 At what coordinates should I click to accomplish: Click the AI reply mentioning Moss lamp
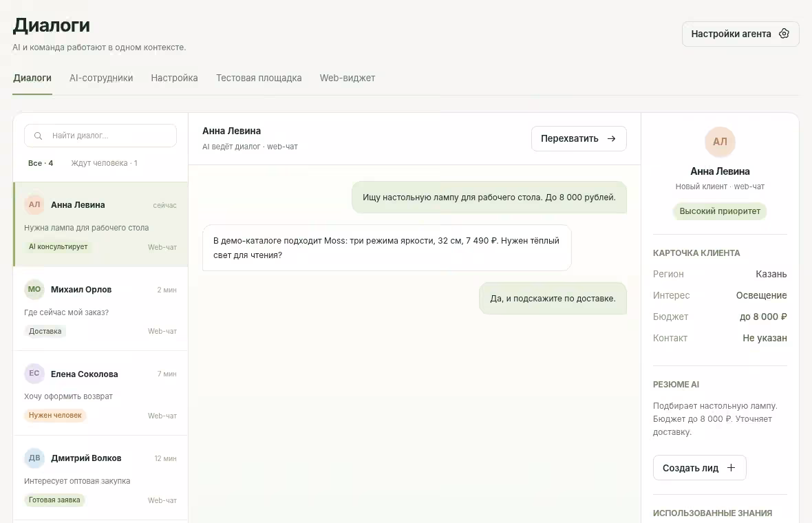click(x=387, y=248)
